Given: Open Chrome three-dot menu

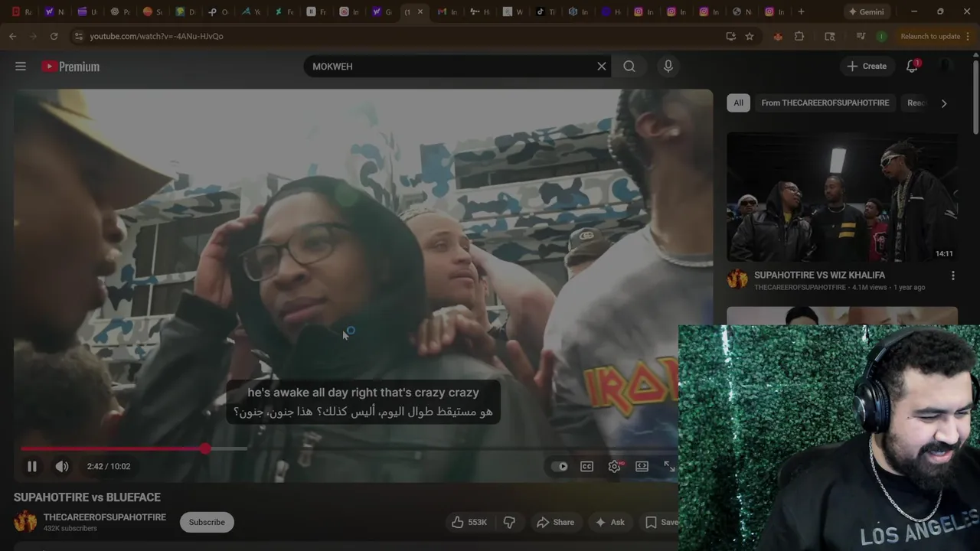Looking at the screenshot, I should [x=969, y=36].
